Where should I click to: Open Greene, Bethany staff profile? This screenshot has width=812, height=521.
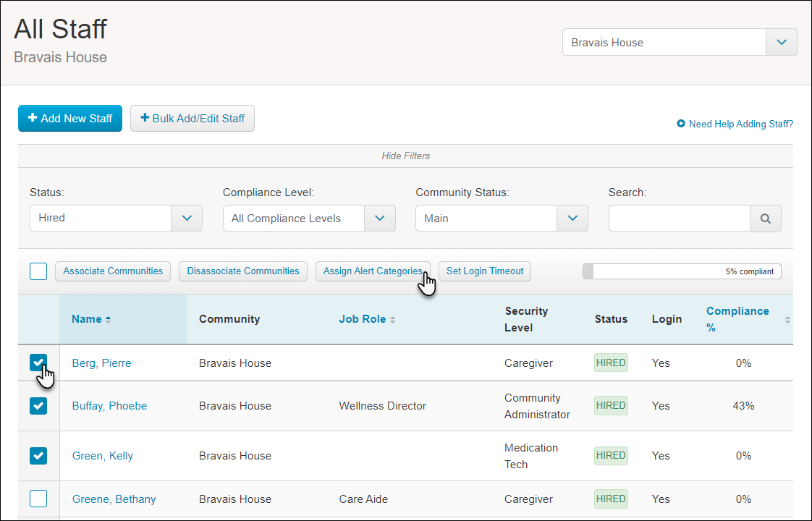(114, 499)
